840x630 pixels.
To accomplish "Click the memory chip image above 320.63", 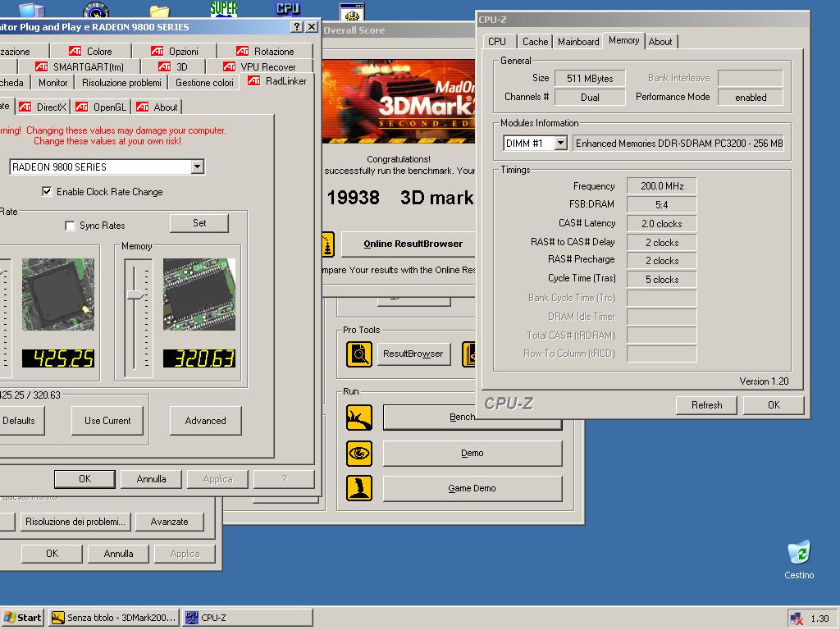I will pyautogui.click(x=199, y=294).
